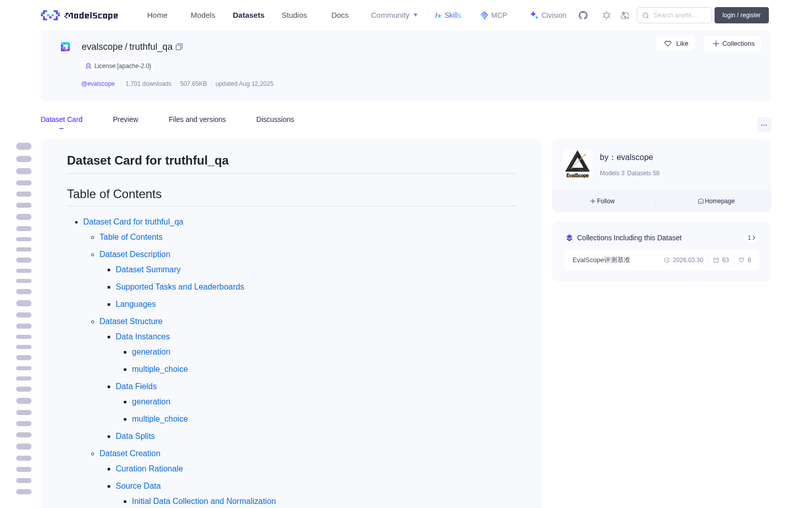Navigate to Home
Screen dimensions: 812x508
[157, 15]
